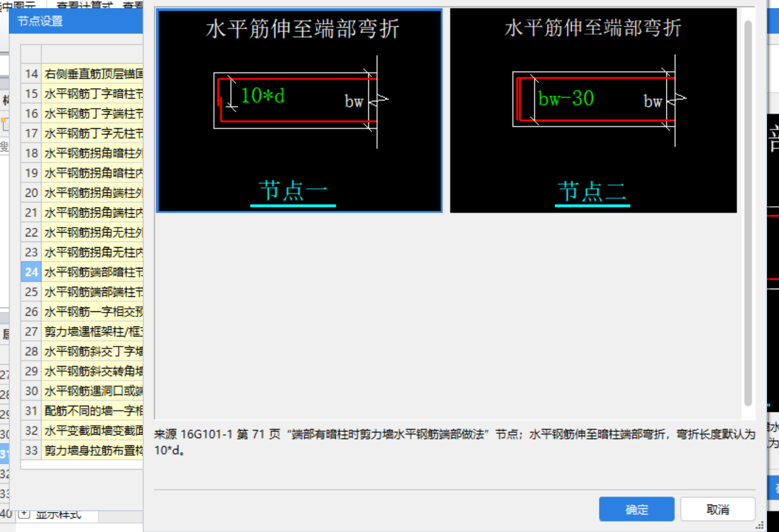Screen dimensions: 779x532
Task: Select row 23 水平钢筋拐角无柱内侧
Action: (93, 252)
